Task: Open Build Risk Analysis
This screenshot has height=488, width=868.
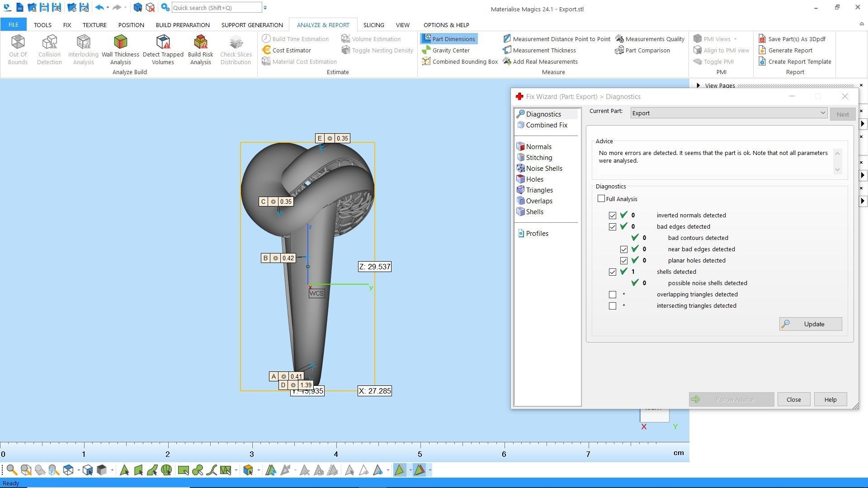Action: 200,49
